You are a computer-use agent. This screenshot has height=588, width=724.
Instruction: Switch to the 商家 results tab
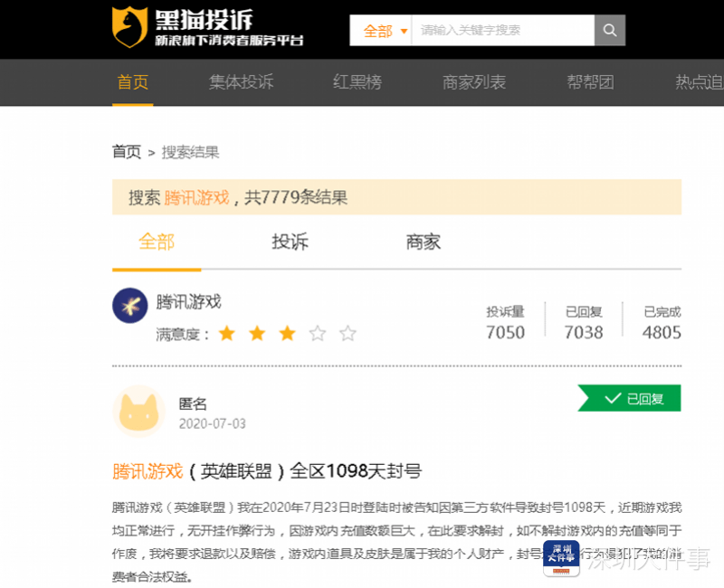[x=423, y=242]
